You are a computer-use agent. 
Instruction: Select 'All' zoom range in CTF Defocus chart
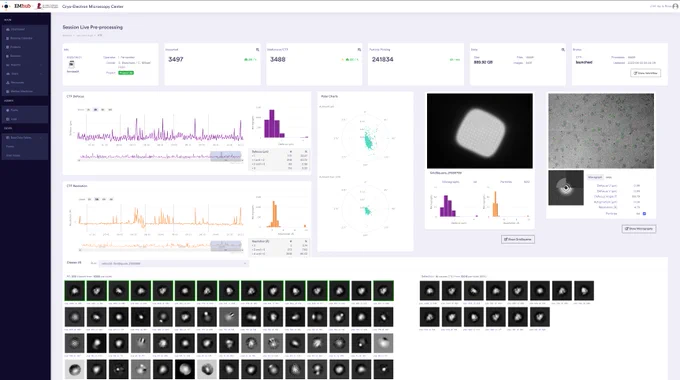(110, 110)
